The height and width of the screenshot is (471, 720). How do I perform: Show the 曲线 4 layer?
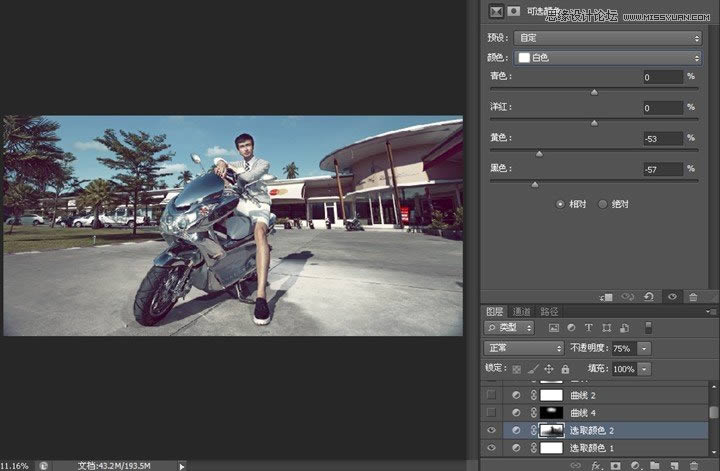coord(491,412)
